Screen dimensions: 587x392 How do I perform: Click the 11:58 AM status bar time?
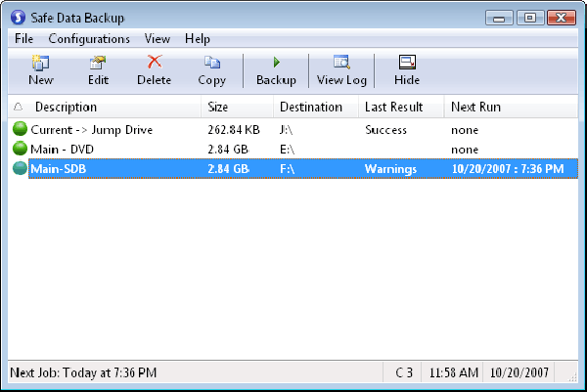tap(454, 372)
